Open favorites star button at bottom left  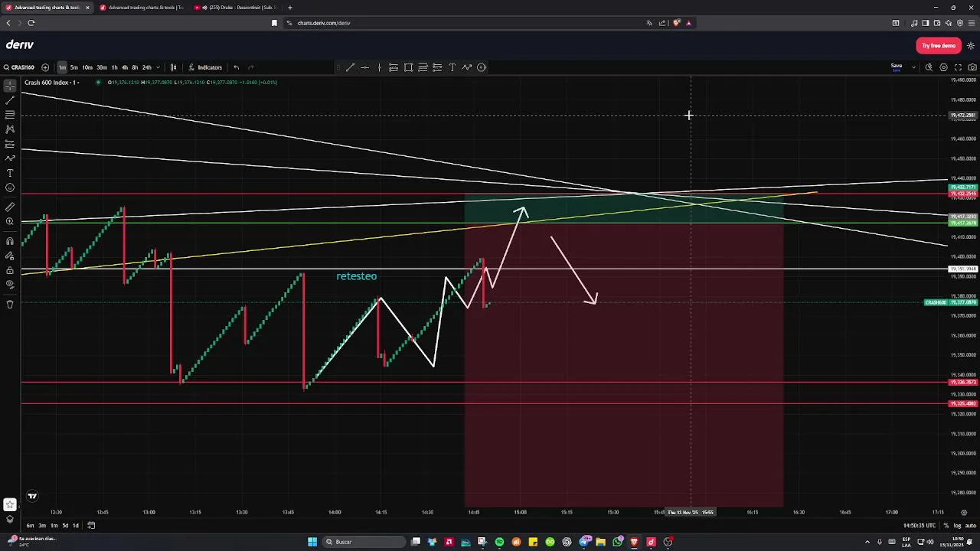(x=10, y=504)
